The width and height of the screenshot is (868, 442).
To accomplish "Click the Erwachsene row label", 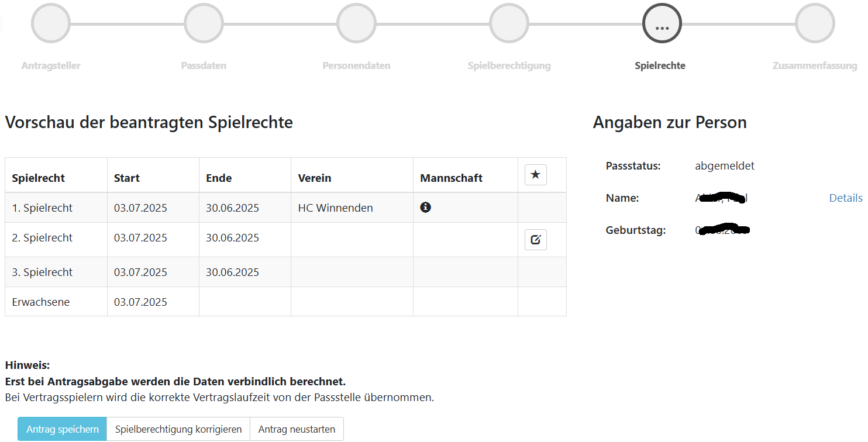I will point(41,302).
